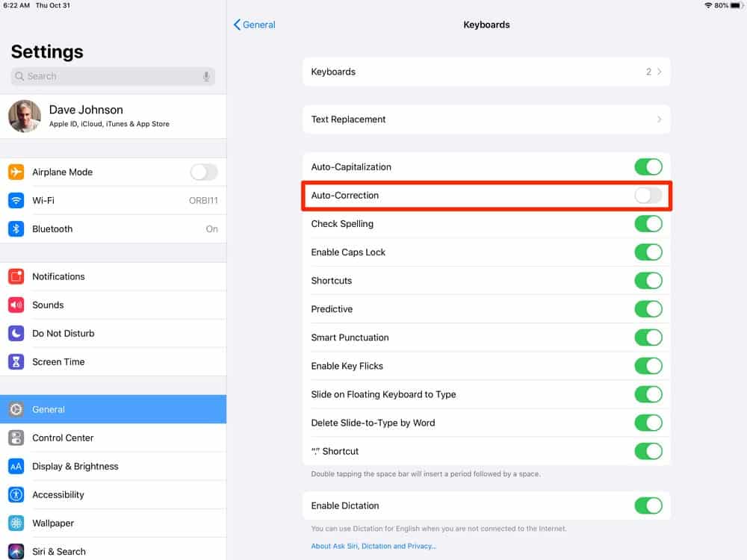Tap the microphone icon in search field
This screenshot has width=747, height=560.
pos(206,76)
